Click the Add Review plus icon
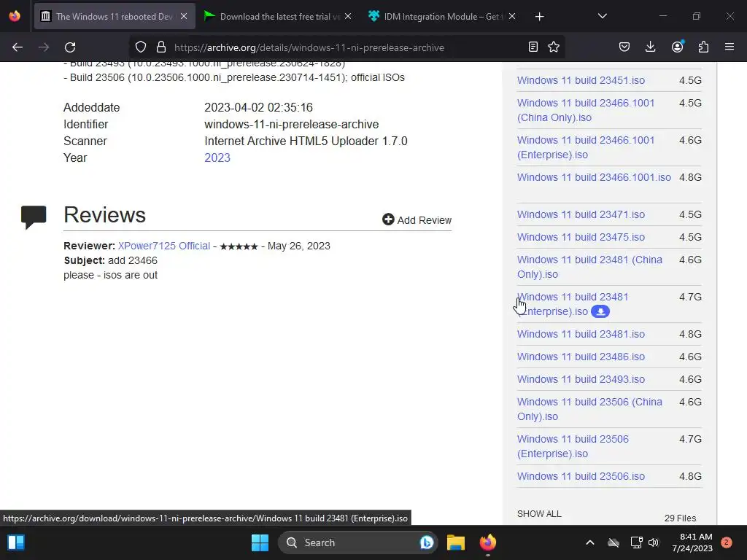Viewport: 747px width, 560px height. [388, 219]
